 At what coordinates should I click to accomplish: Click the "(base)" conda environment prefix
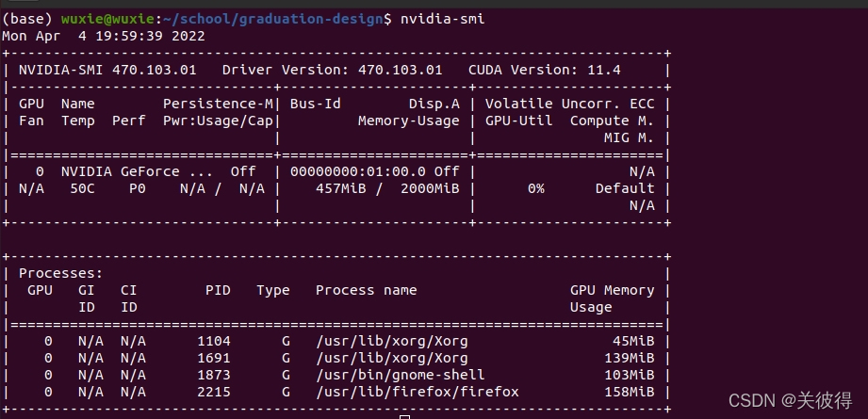pos(27,20)
